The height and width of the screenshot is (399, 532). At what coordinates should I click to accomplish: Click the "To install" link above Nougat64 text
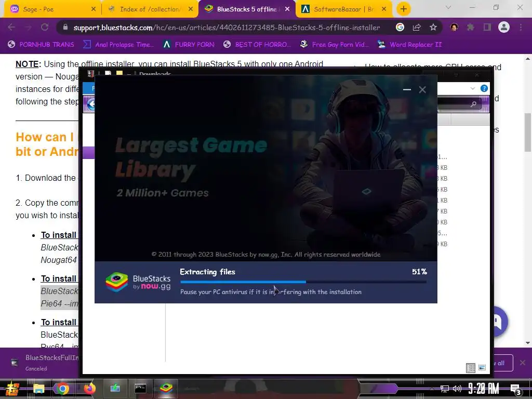(x=58, y=235)
